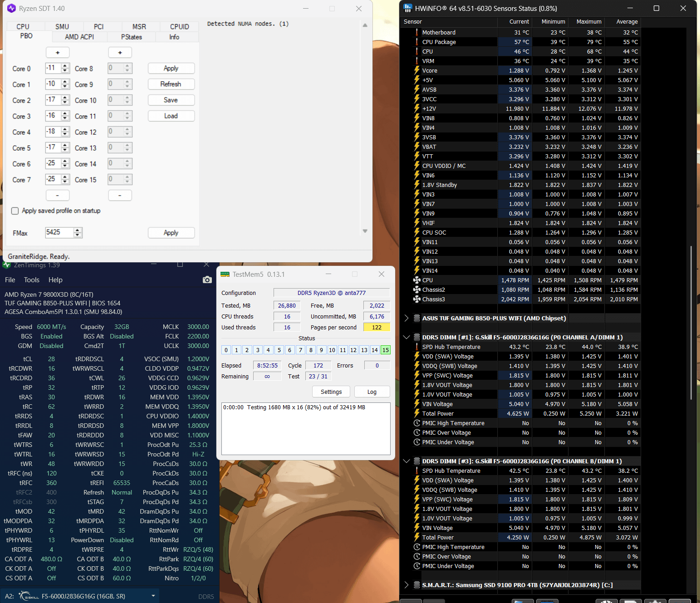This screenshot has width=700, height=603.
Task: Select the MSR tab in Ryzen SDT
Action: (x=139, y=27)
